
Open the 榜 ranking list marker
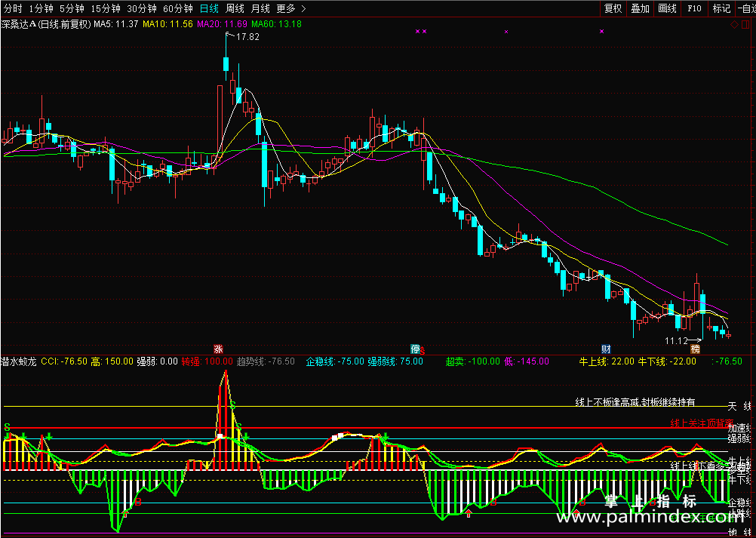695,349
